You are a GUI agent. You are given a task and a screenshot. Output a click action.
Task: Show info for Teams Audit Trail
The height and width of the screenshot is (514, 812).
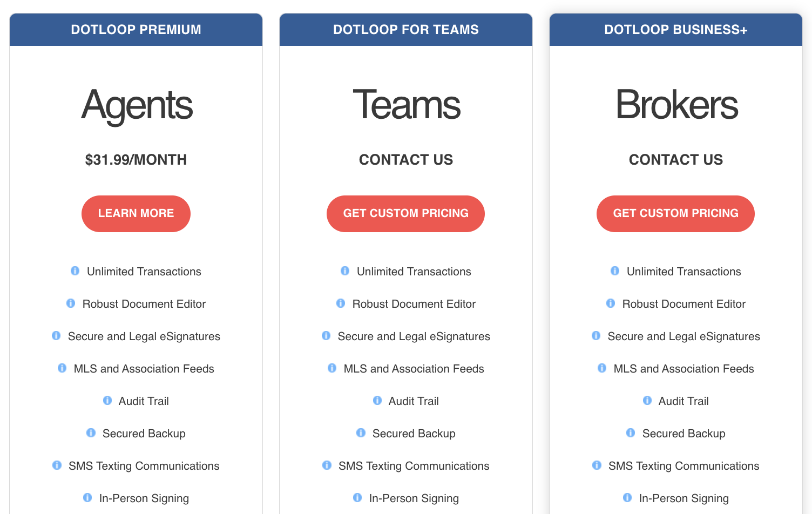coord(377,400)
